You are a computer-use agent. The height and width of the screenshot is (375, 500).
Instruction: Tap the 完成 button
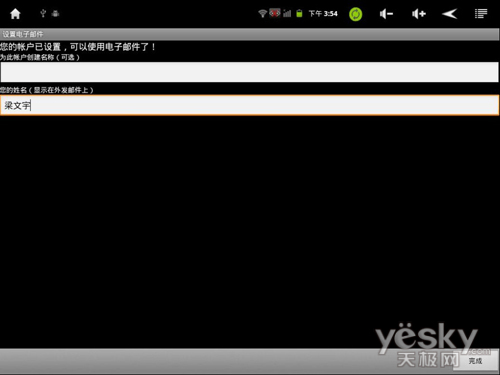476,360
